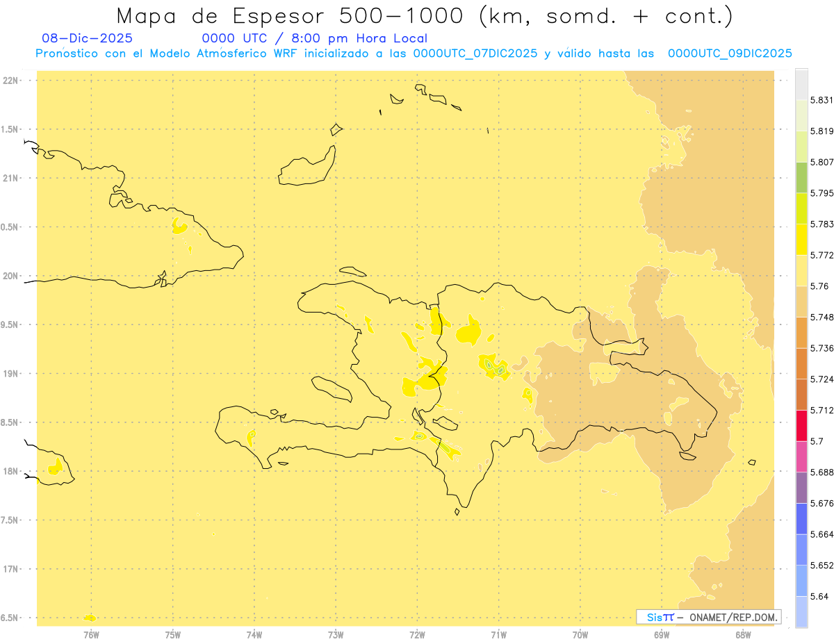This screenshot has width=834, height=644.
Task: Click the legend value 5.736
Action: (821, 348)
